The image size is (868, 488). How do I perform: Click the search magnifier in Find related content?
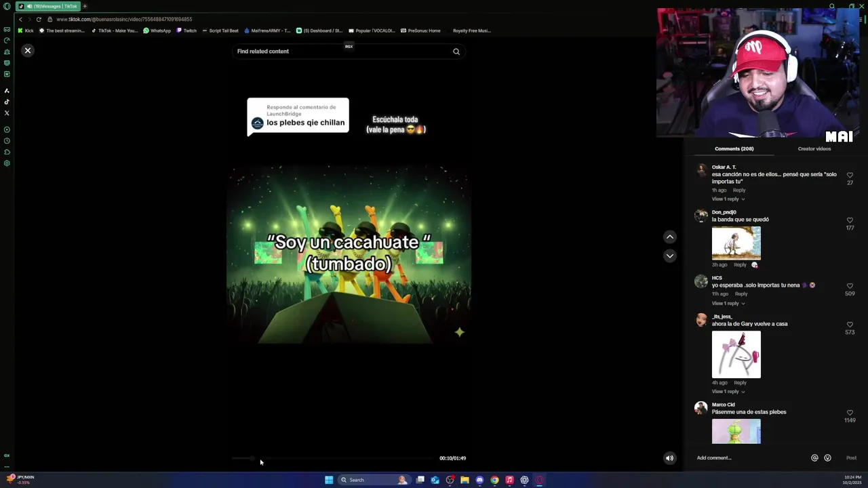pos(456,52)
